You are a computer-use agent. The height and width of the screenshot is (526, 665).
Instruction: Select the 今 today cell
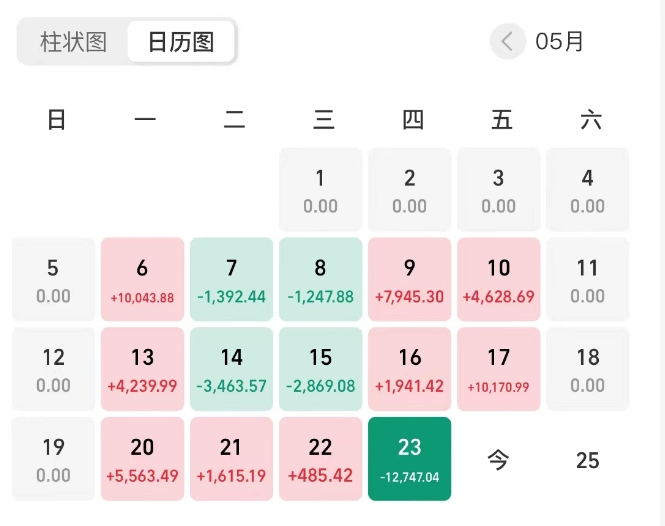(498, 460)
